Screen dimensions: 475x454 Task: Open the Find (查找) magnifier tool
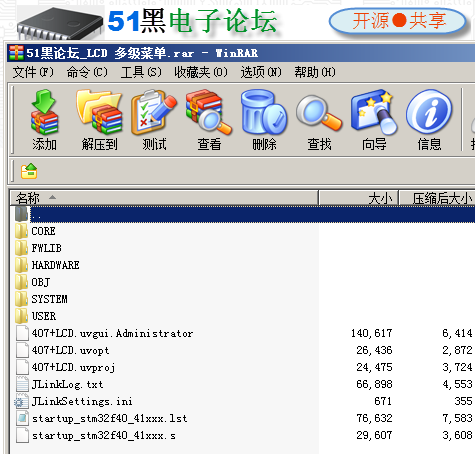pos(319,120)
